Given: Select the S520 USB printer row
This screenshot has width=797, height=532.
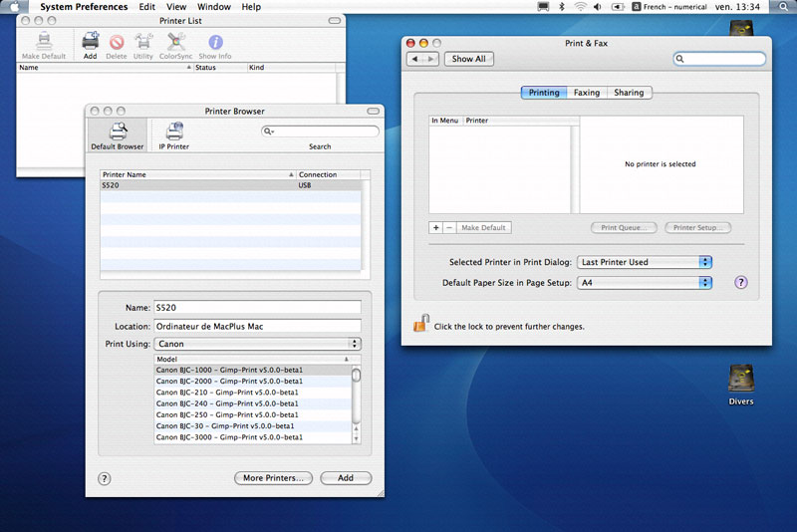Looking at the screenshot, I should 231,185.
